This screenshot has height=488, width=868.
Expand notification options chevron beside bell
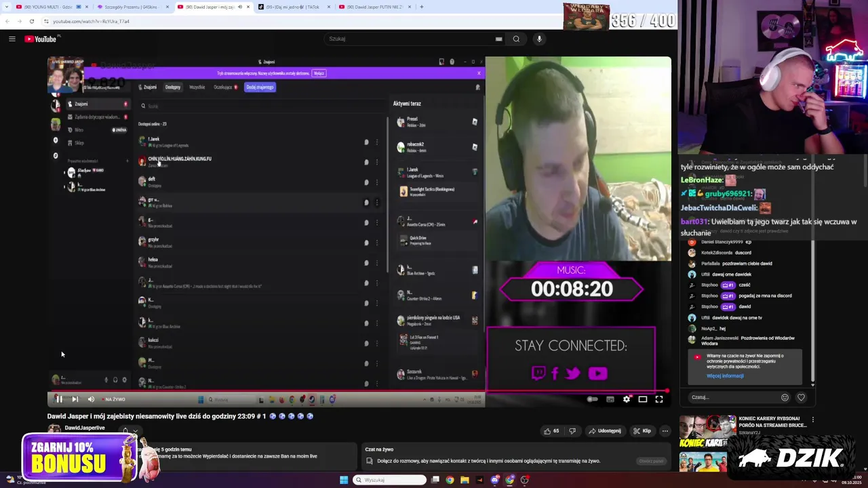point(136,431)
